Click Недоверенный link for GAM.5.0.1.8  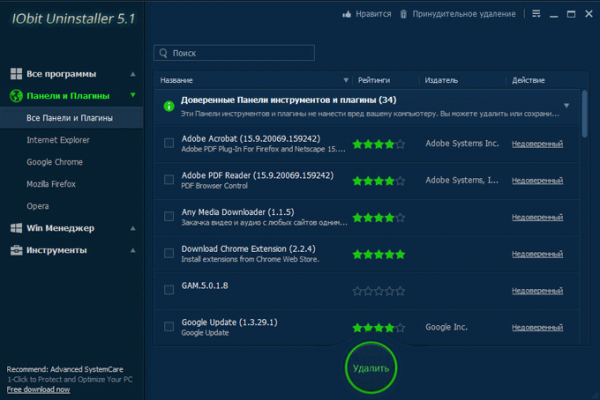click(537, 291)
